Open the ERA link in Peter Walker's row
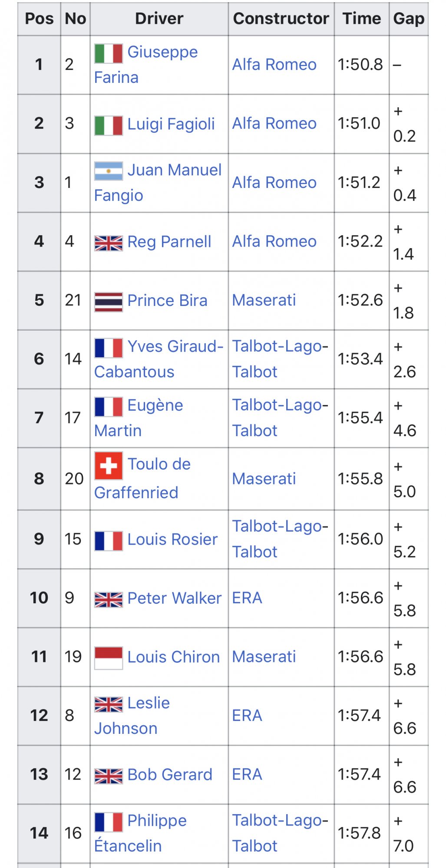Viewport: 446px width, 868px height. click(247, 598)
